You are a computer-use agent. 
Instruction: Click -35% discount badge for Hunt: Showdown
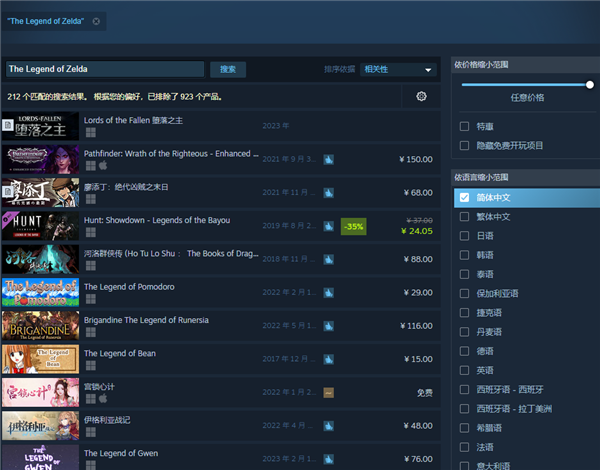coord(353,227)
